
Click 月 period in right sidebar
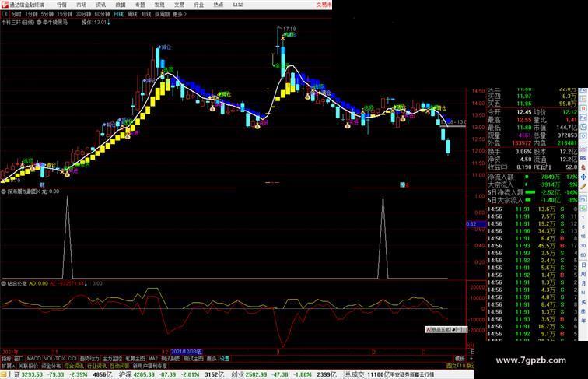coord(583,283)
